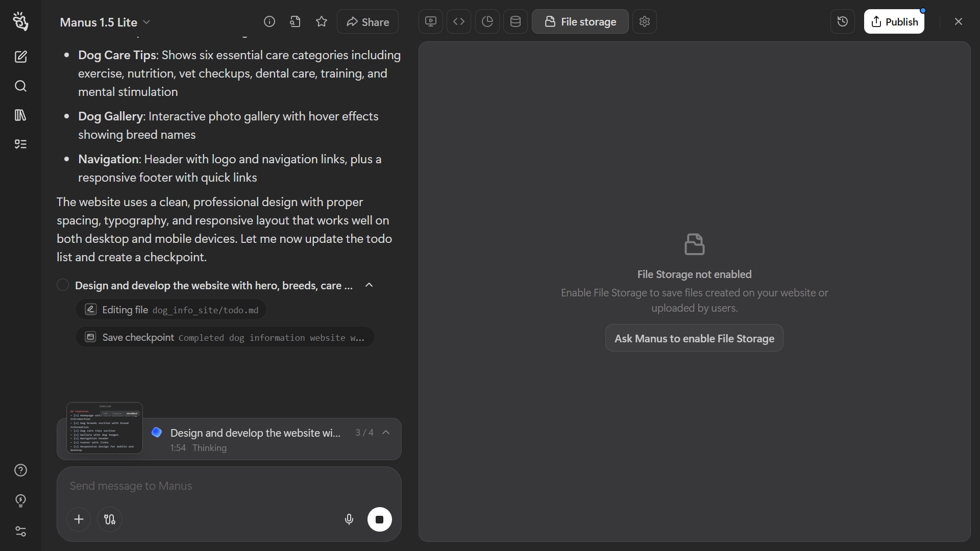
Task: Start a new task with the compose icon
Action: coord(21,57)
